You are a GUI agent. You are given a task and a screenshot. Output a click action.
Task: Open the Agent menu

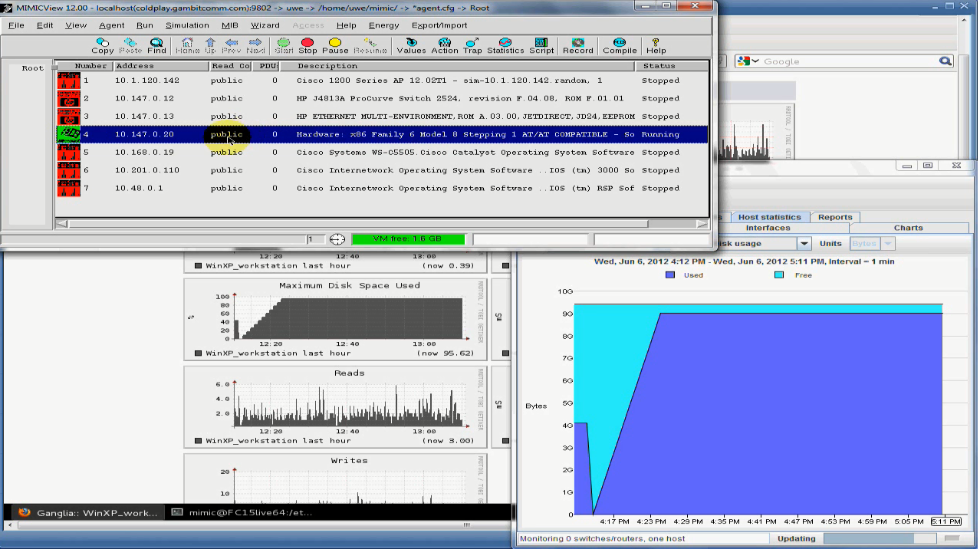click(111, 25)
